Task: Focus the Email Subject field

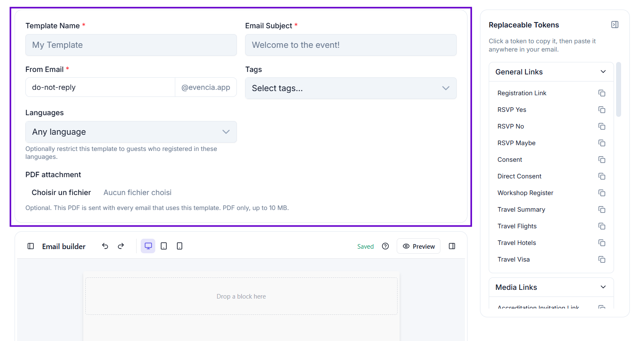Action: click(x=351, y=45)
